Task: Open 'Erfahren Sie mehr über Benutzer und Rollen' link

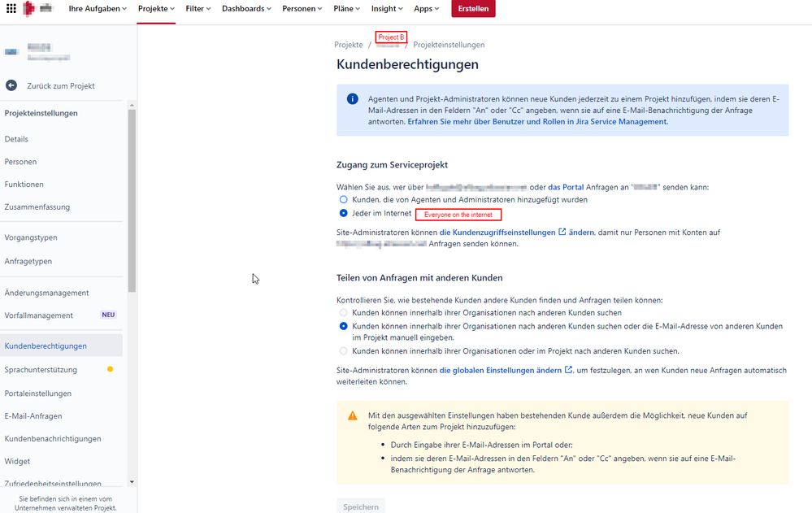Action: tap(537, 122)
